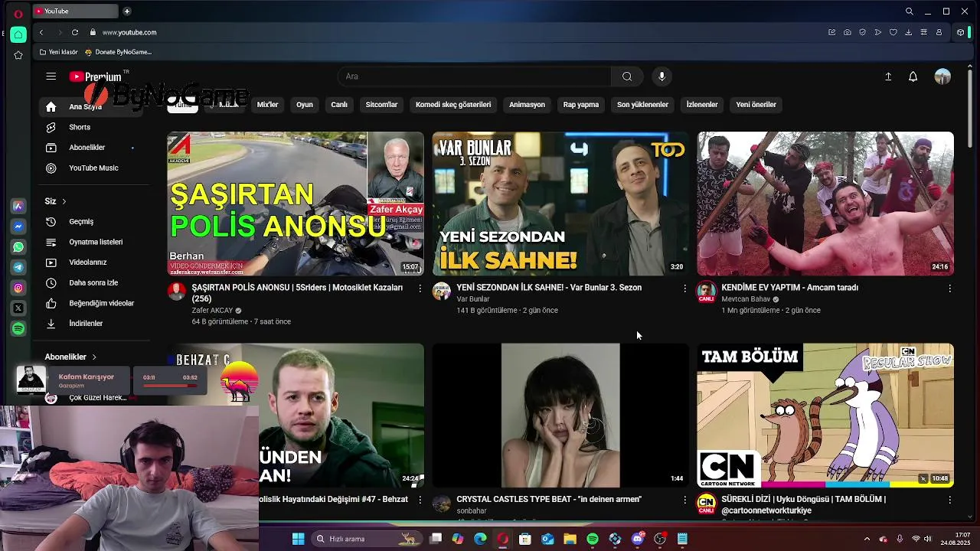Play the Regular Show TAM BÖLÜM thumbnail
980x551 pixels.
coord(825,416)
